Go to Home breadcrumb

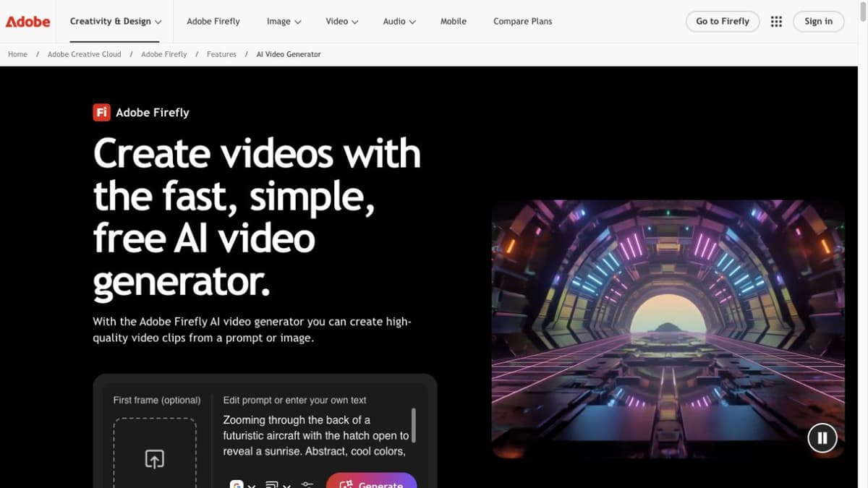[17, 54]
